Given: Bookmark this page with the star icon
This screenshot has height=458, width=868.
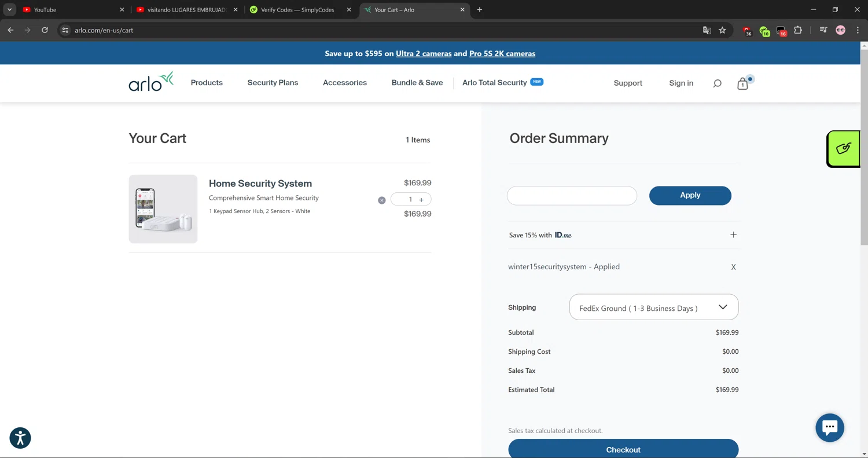Looking at the screenshot, I should pyautogui.click(x=722, y=30).
